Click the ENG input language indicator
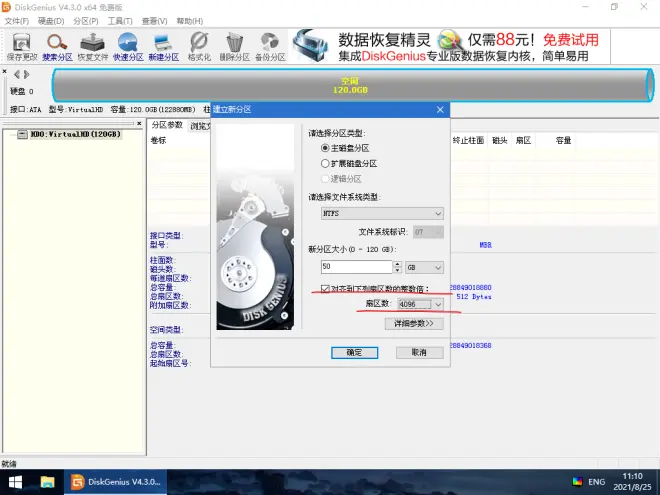 (596, 482)
